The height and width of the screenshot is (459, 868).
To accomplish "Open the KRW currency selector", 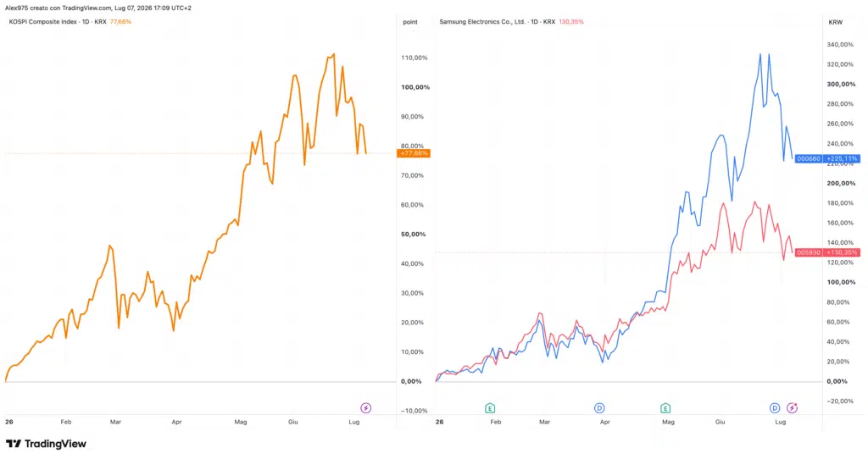I will coord(835,22).
